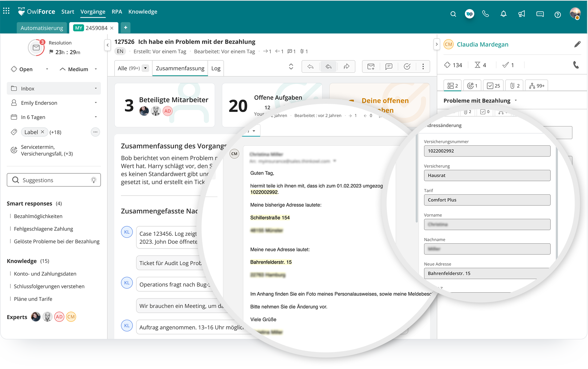
Task: Open the Pläne und Tarife knowledge article
Action: (x=33, y=299)
